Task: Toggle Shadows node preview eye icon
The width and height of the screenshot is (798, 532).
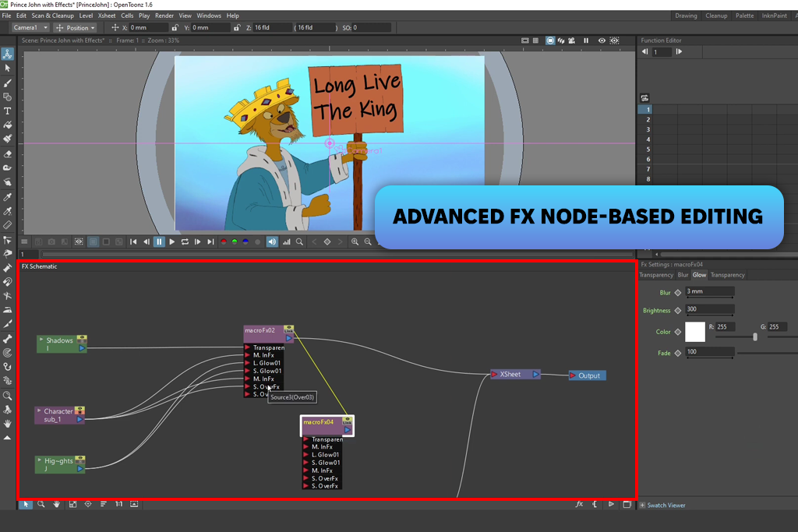Action: pyautogui.click(x=81, y=339)
